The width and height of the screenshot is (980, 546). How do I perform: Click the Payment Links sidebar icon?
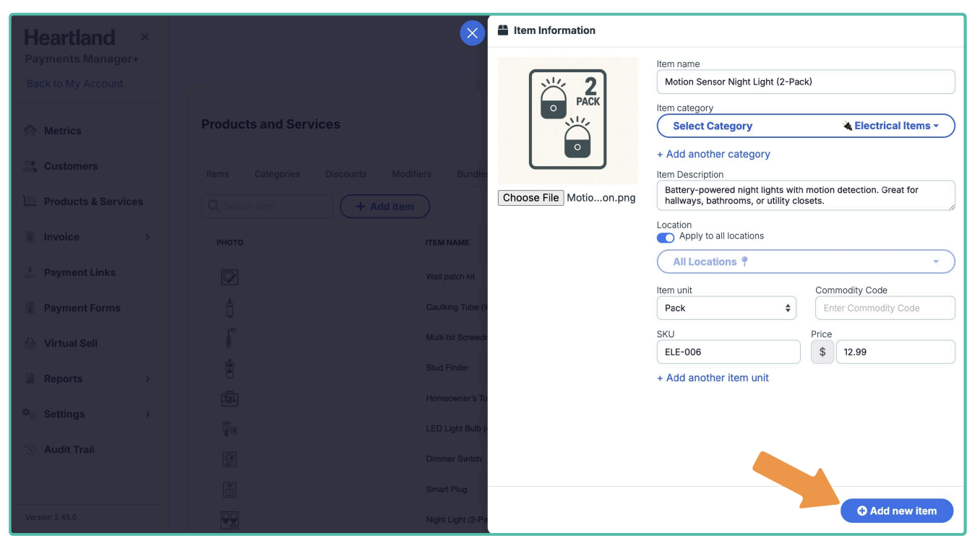pos(30,272)
